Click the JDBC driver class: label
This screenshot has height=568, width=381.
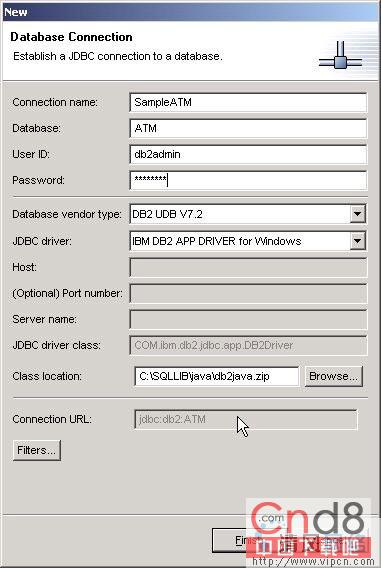(56, 346)
